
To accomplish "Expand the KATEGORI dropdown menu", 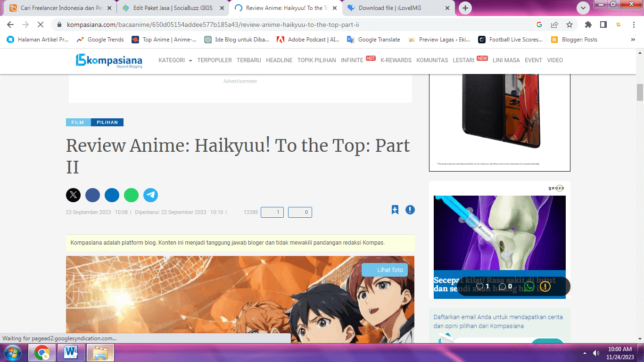I will click(x=175, y=60).
